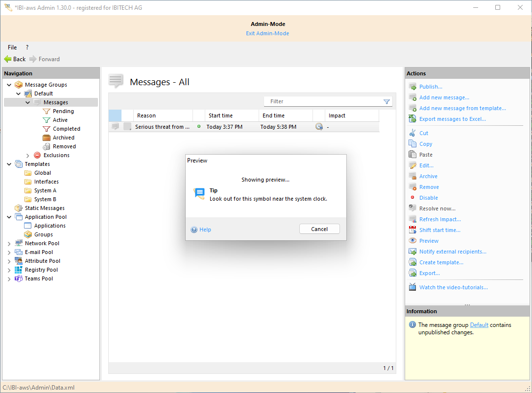Click the Publish icon in Actions

pyautogui.click(x=412, y=87)
